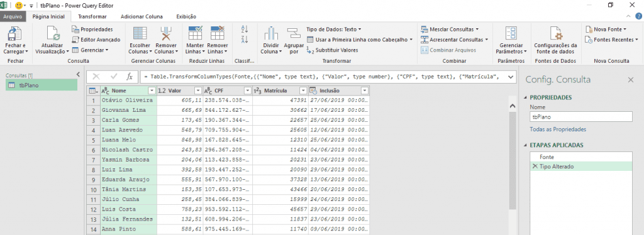Sort descending with the Z-A icon
This screenshot has width=644, height=235.
click(245, 40)
